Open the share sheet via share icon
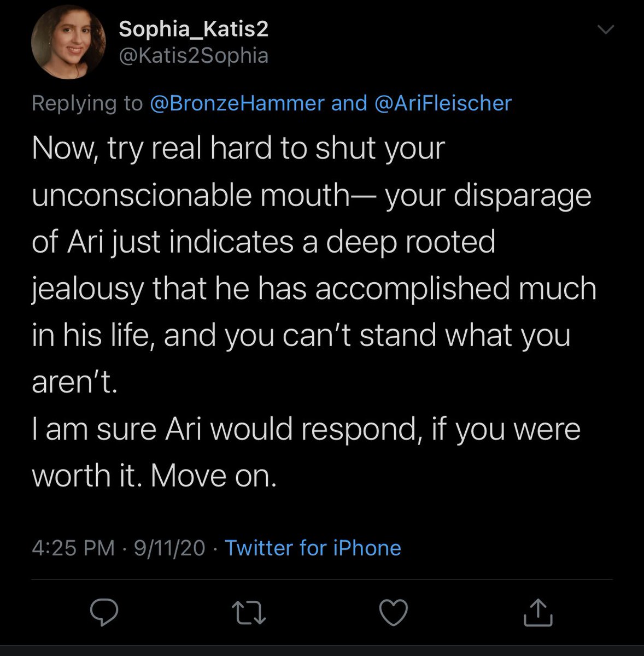The image size is (644, 656). (538, 612)
